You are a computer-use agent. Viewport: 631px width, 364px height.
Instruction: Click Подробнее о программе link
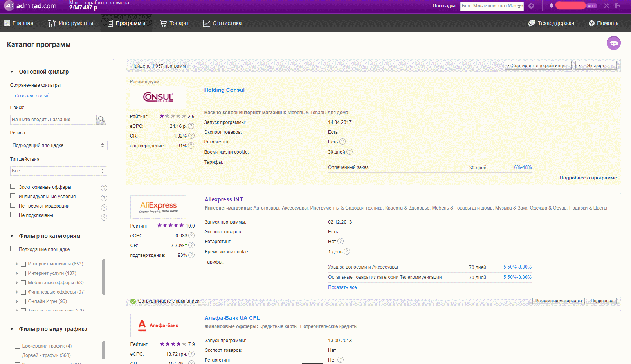[588, 178]
